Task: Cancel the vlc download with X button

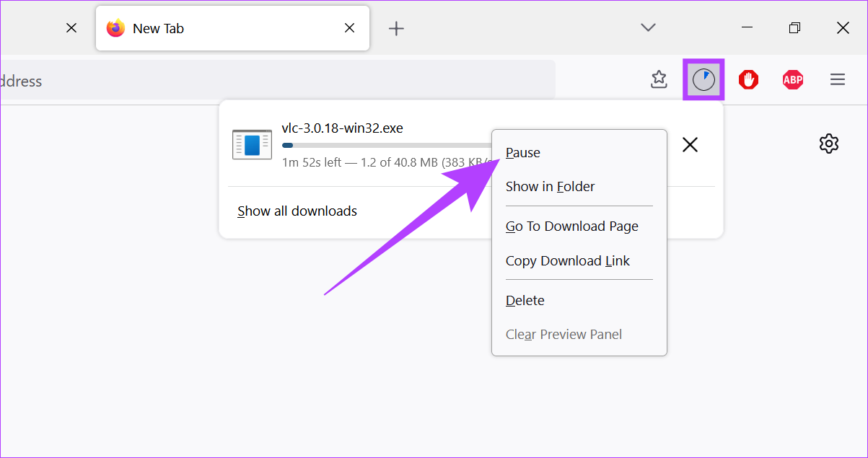Action: point(690,145)
